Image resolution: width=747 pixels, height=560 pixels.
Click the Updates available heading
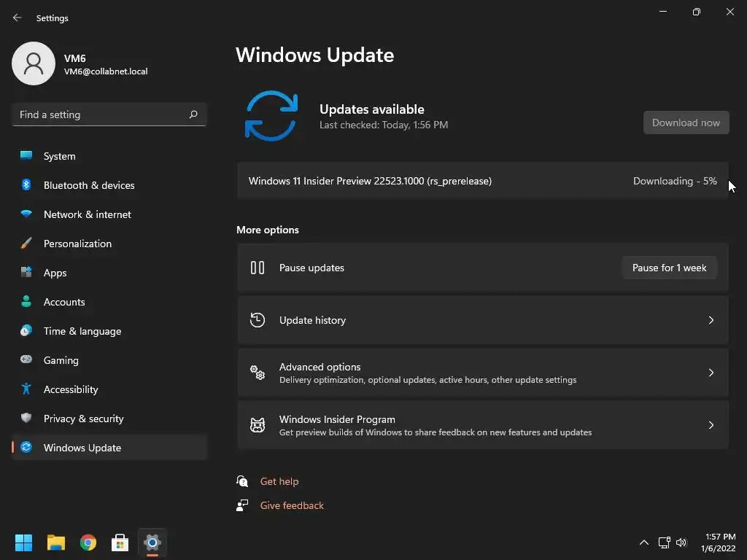click(x=371, y=109)
